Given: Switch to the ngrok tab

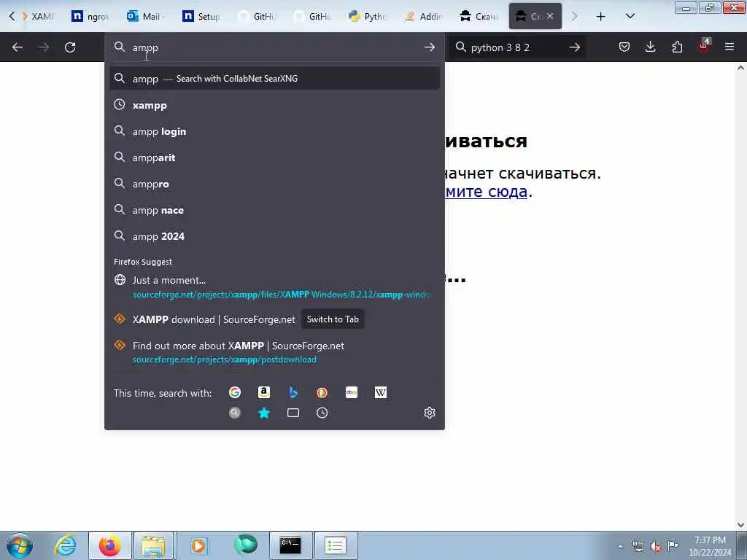Looking at the screenshot, I should click(x=90, y=16).
